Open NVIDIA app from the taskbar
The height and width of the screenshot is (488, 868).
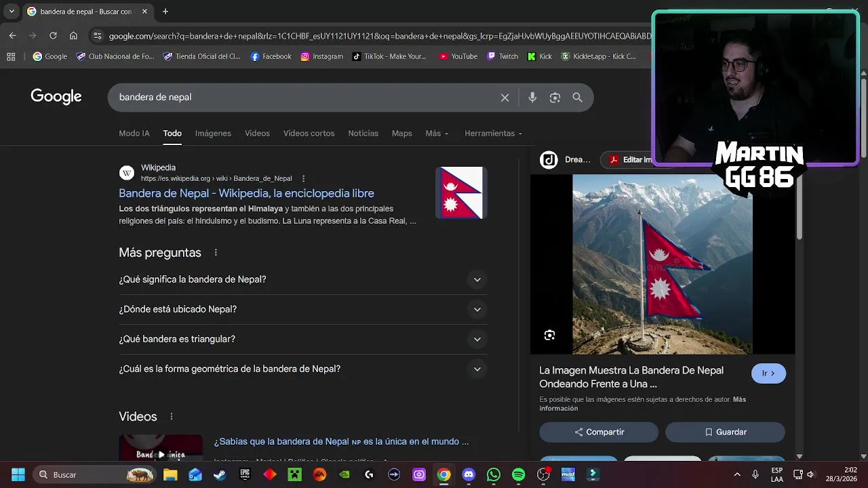[x=344, y=474]
